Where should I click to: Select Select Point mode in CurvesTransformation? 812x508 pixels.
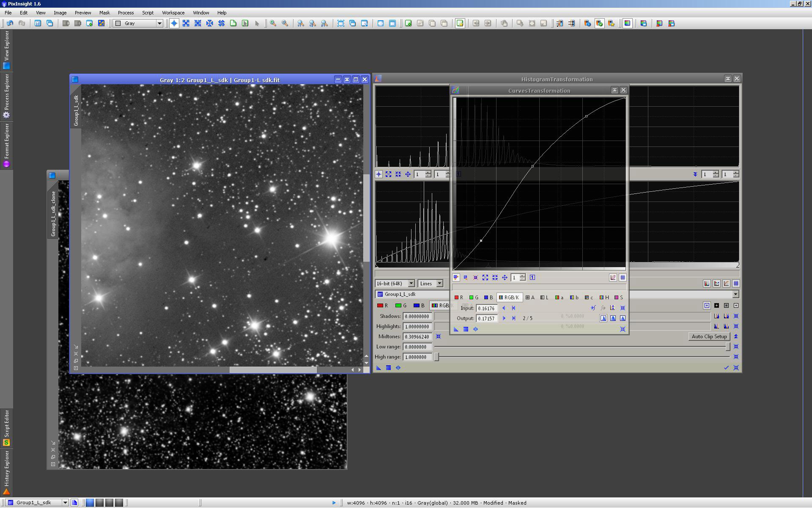coord(466,278)
